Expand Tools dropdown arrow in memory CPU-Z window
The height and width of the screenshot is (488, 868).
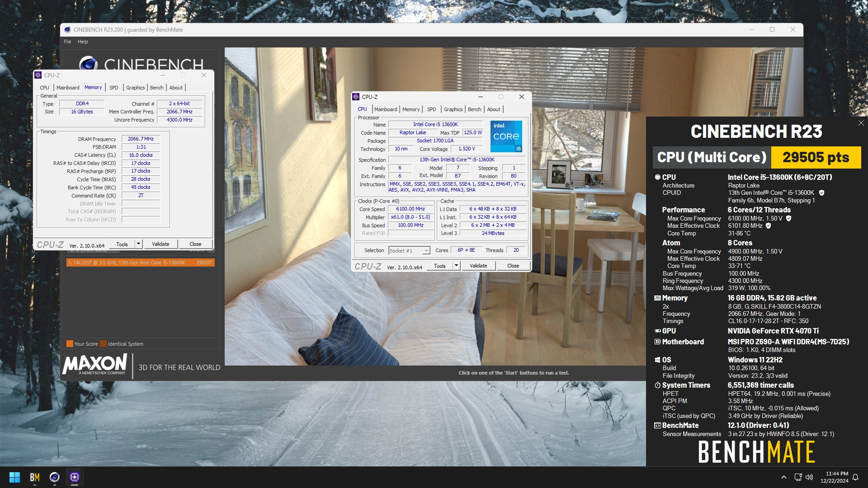click(139, 244)
